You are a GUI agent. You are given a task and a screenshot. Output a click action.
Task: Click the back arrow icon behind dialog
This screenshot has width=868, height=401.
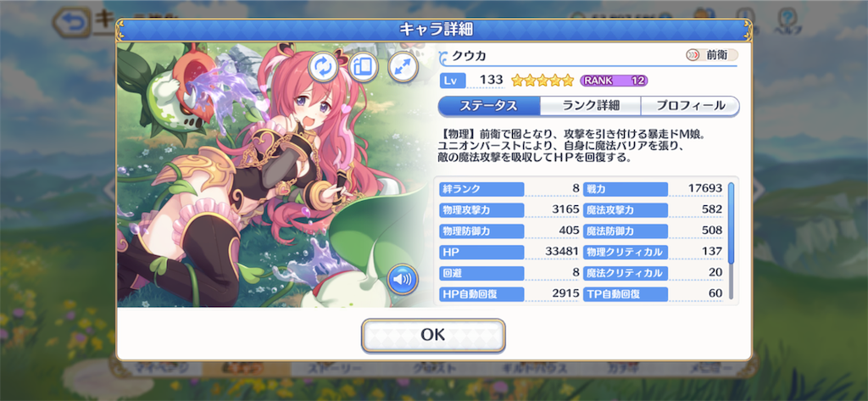[x=73, y=22]
